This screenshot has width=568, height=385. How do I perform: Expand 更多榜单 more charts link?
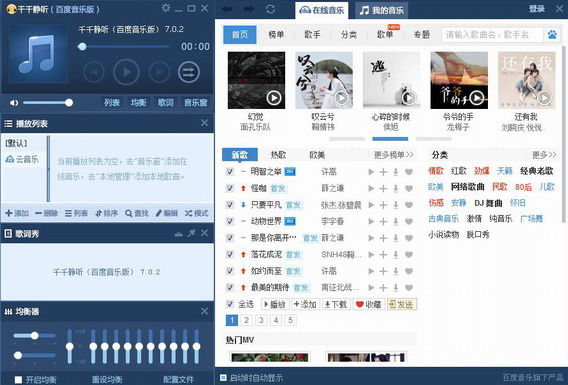(393, 155)
